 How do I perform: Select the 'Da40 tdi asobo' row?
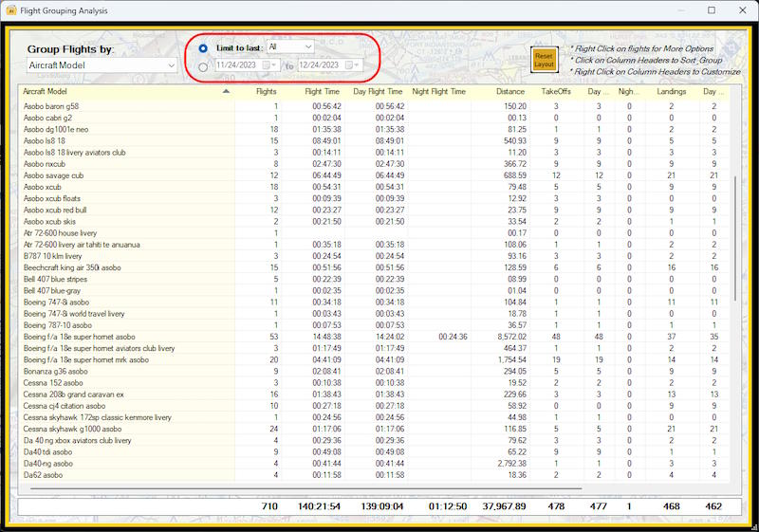pos(373,452)
